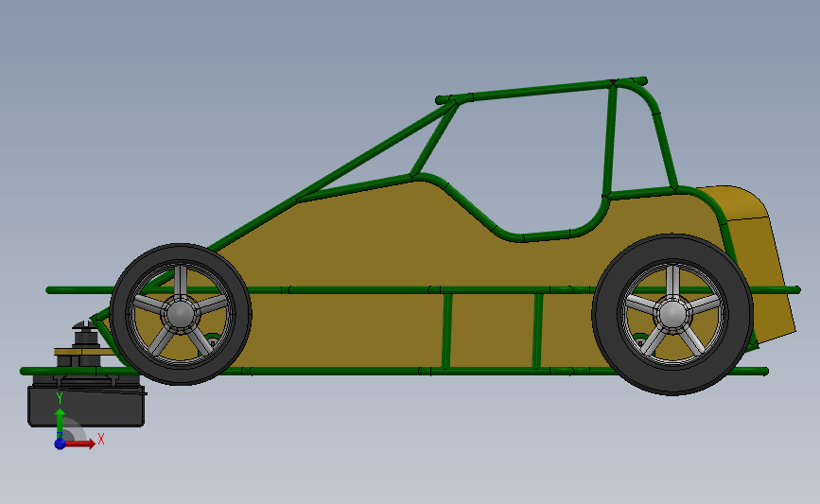Select the rear wheel's center hub

tap(672, 314)
